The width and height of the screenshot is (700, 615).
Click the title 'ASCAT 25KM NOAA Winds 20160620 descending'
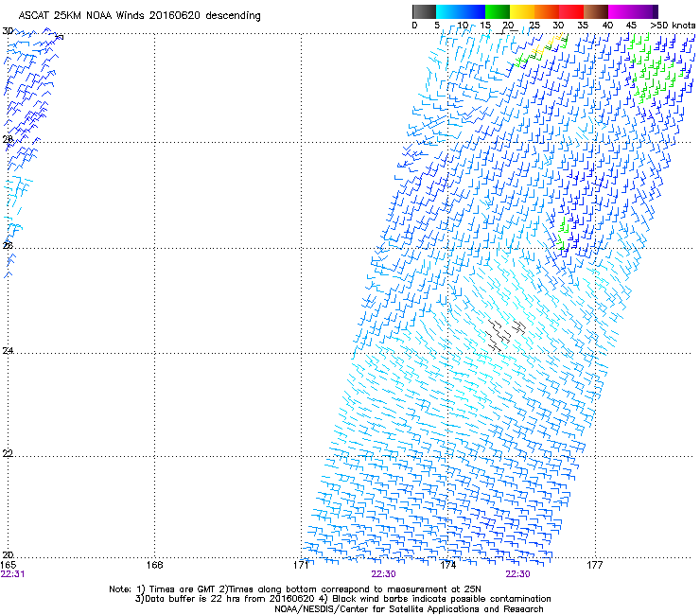coord(139,15)
